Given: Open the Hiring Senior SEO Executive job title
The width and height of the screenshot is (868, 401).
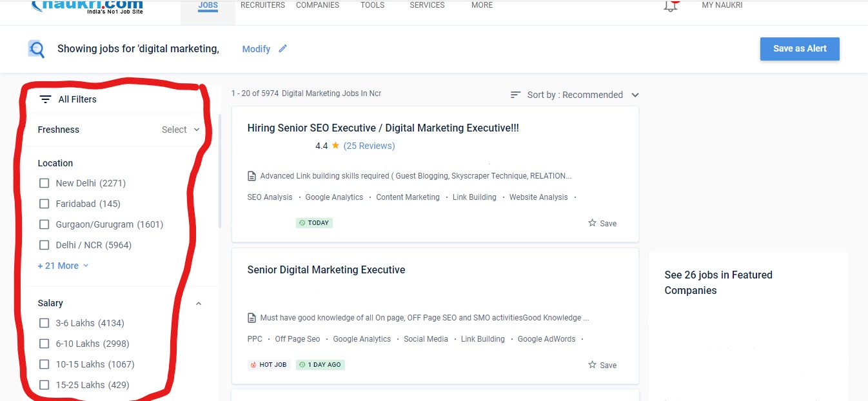Looking at the screenshot, I should point(383,128).
